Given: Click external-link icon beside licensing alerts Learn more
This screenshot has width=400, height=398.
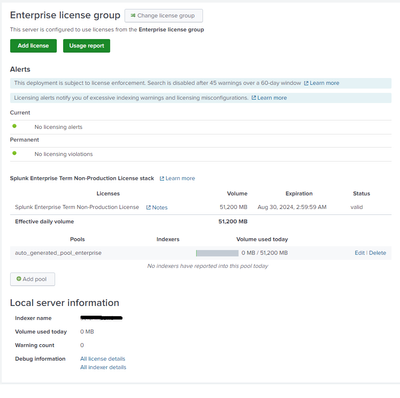Looking at the screenshot, I should click(x=254, y=98).
